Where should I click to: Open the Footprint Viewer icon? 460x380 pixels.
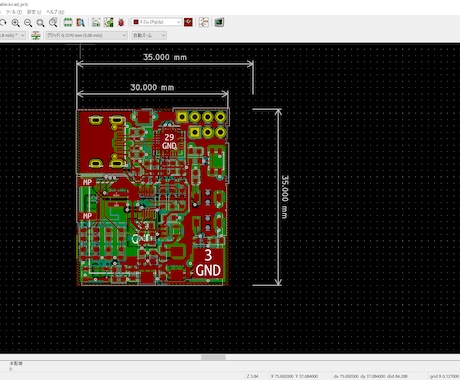[x=80, y=22]
